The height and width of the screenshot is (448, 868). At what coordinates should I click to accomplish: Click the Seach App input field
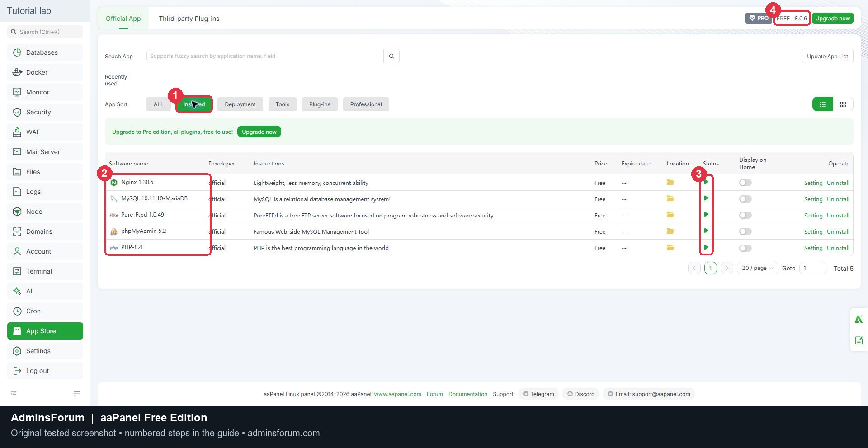265,56
